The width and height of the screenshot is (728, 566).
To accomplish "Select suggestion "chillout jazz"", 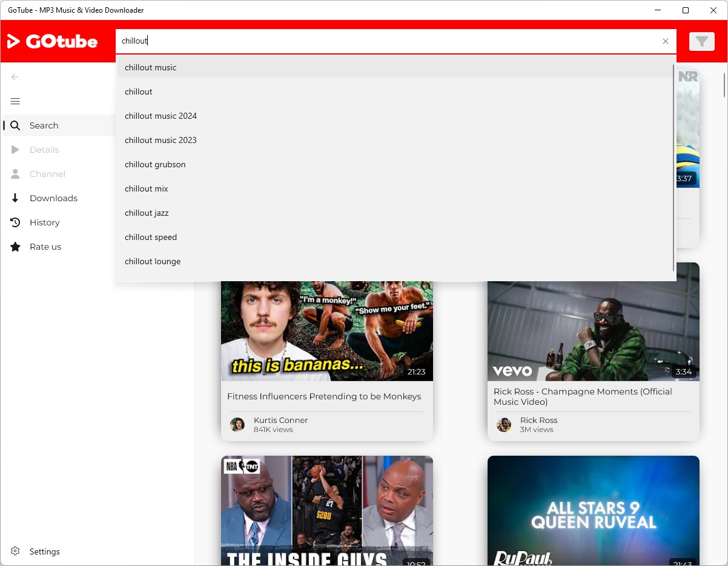I will pyautogui.click(x=395, y=213).
